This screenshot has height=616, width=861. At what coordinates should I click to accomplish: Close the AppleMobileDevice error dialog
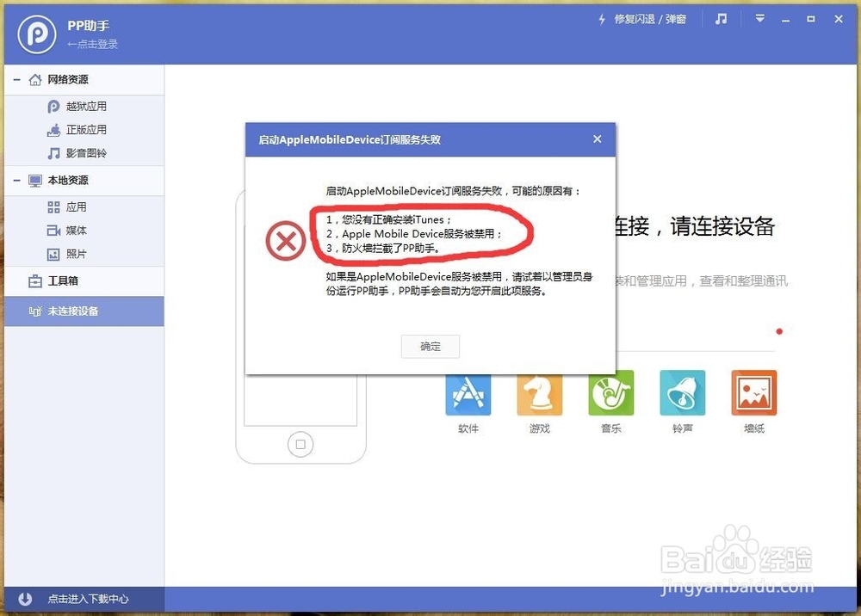(x=598, y=139)
